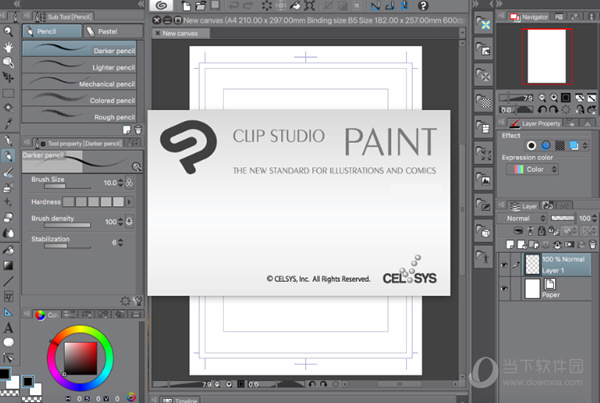Viewport: 600px width, 403px height.
Task: Adjust the Brush density stepper
Action: click(x=121, y=222)
